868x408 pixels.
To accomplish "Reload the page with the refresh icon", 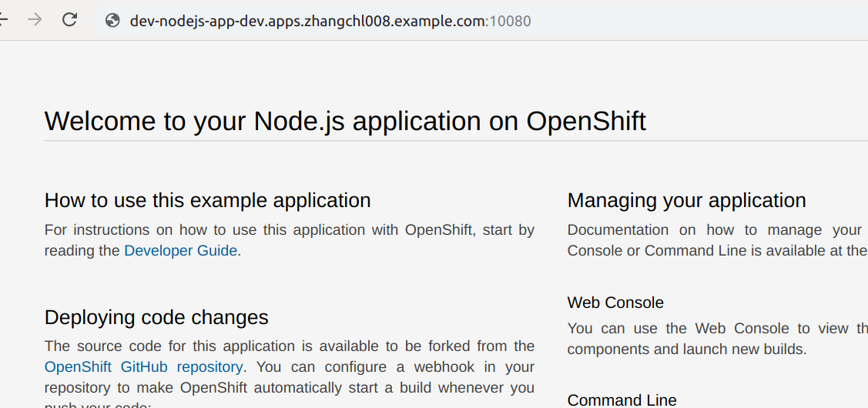I will click(69, 20).
